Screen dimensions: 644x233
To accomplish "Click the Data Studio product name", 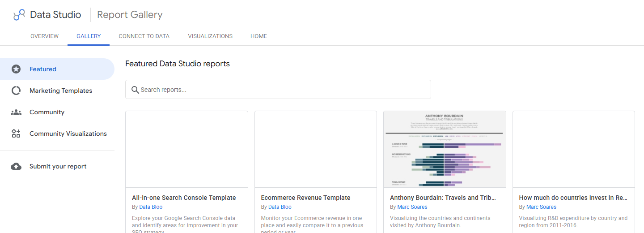I will coord(55,15).
